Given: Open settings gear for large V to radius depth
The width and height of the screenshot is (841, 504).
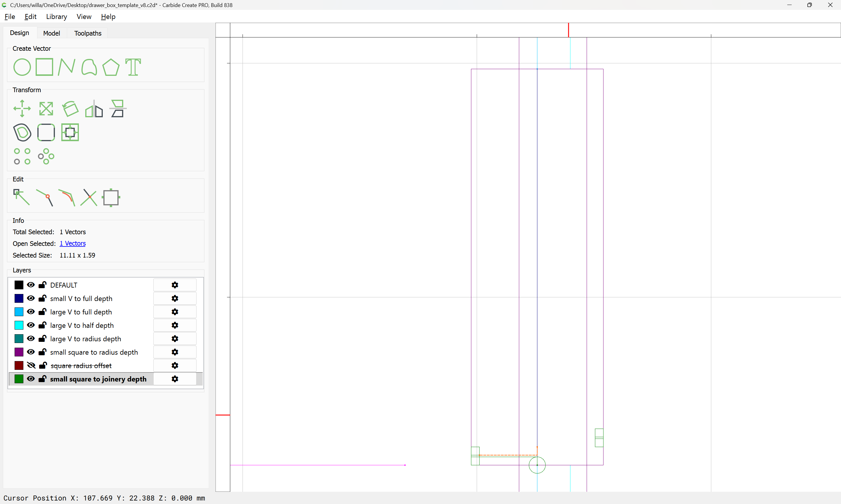Looking at the screenshot, I should pos(175,338).
